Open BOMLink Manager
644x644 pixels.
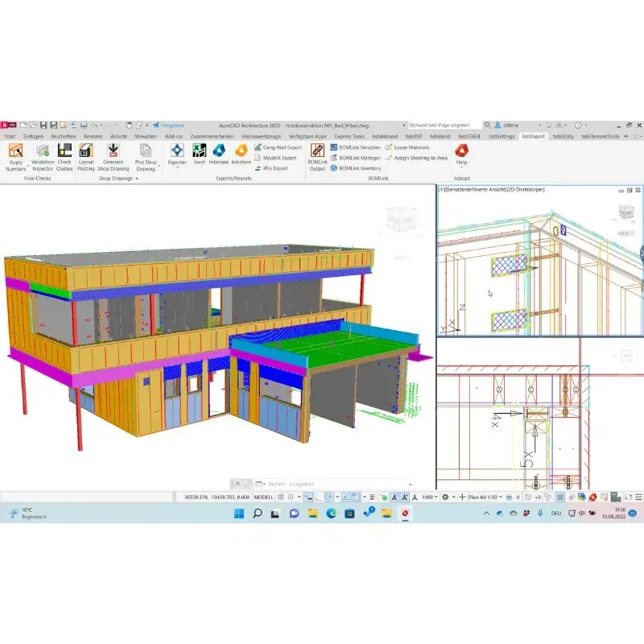355,158
